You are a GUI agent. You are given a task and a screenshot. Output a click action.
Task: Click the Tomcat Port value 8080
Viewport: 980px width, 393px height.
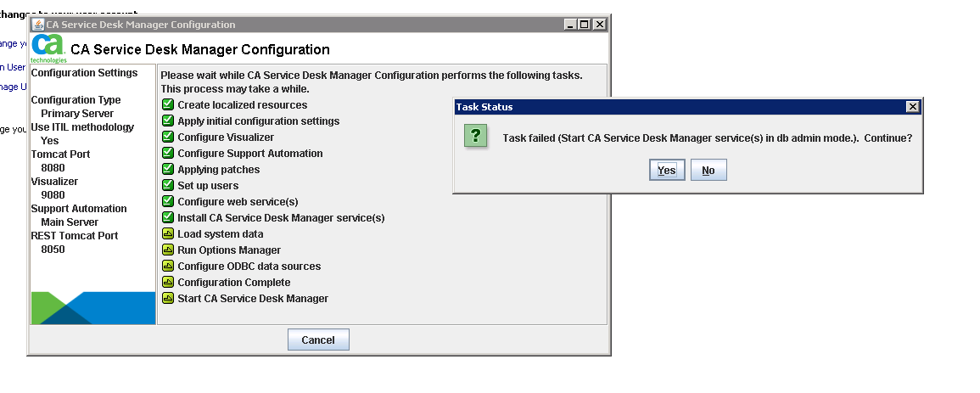tap(53, 168)
